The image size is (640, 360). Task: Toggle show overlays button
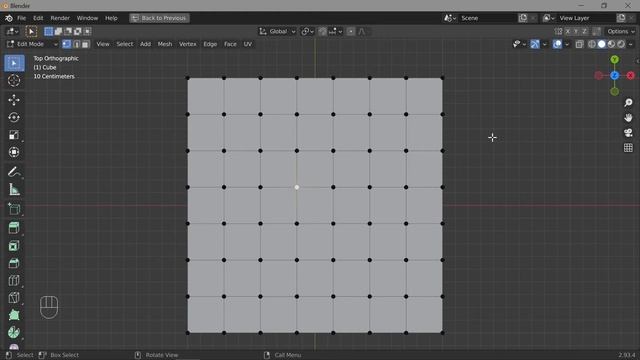[x=557, y=44]
